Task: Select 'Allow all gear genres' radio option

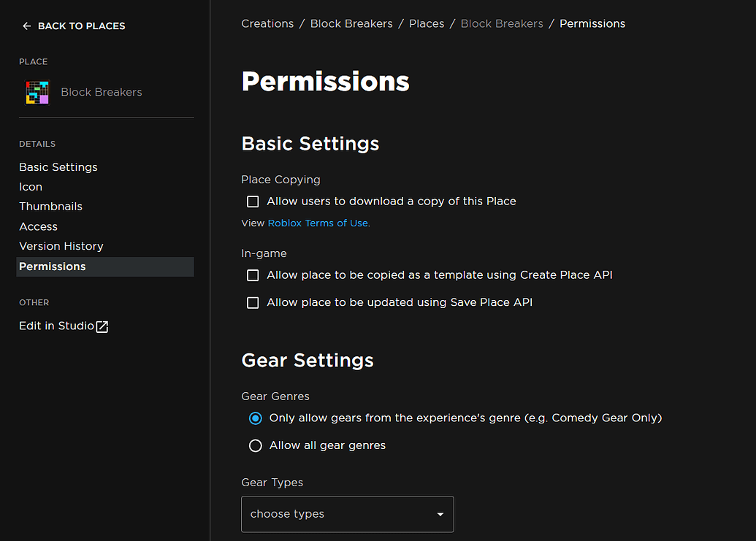Action: pyautogui.click(x=256, y=445)
